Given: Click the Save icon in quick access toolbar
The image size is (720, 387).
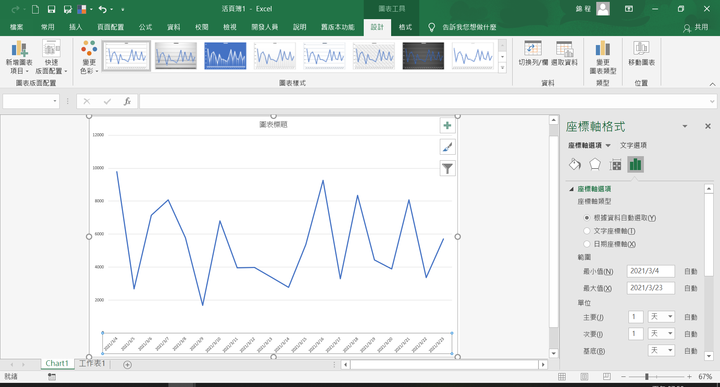Looking at the screenshot, I should pyautogui.click(x=51, y=9).
